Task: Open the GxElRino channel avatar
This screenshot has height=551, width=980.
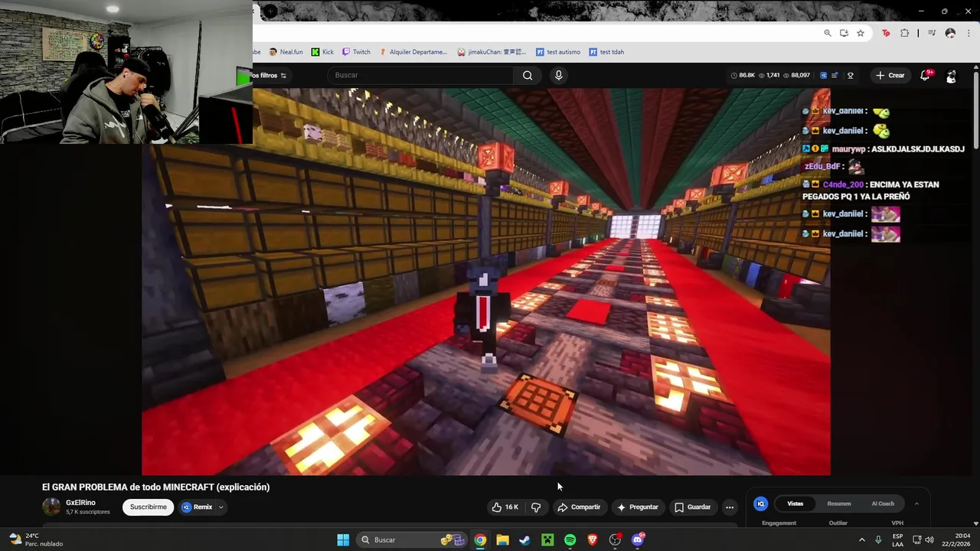Action: coord(51,507)
